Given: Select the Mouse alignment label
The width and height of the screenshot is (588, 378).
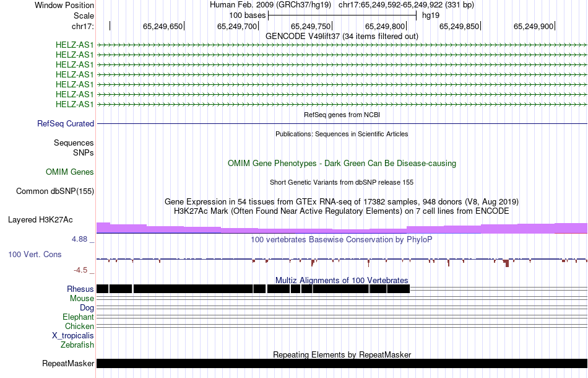Looking at the screenshot, I should [x=82, y=299].
